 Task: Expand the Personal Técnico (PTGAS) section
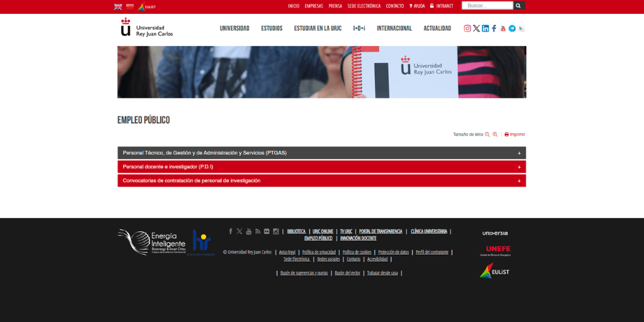pyautogui.click(x=321, y=153)
